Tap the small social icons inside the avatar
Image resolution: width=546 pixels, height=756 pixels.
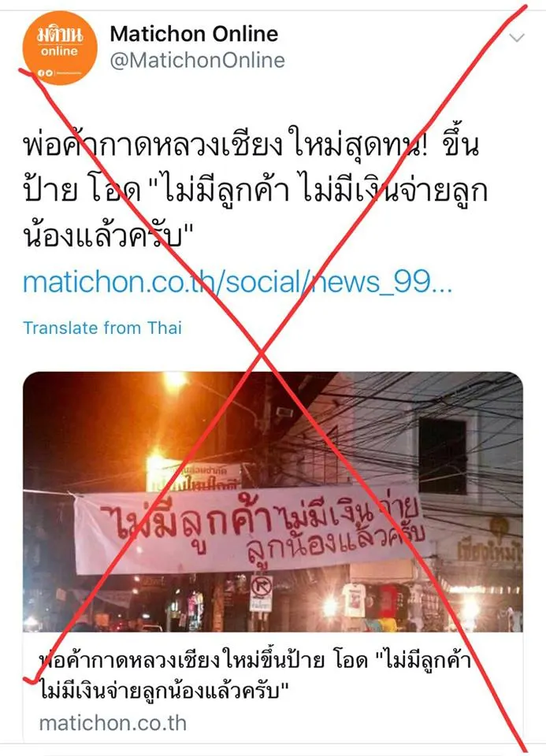pyautogui.click(x=46, y=73)
